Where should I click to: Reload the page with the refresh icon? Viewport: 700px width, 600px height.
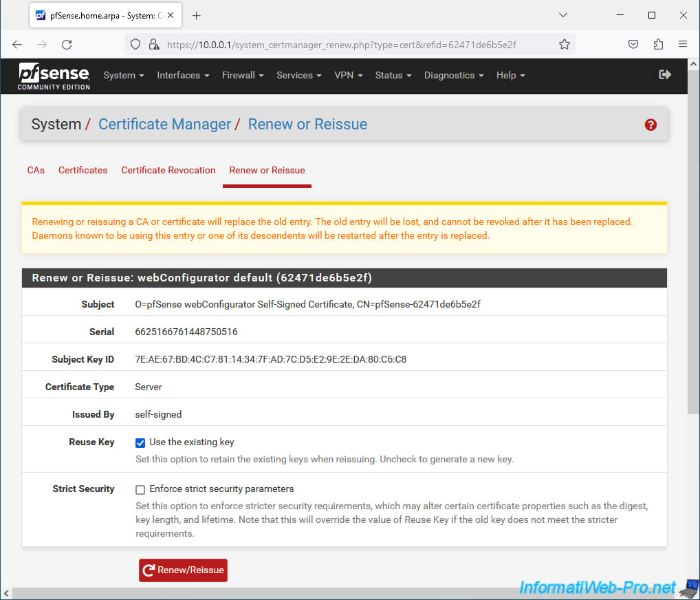pos(67,44)
